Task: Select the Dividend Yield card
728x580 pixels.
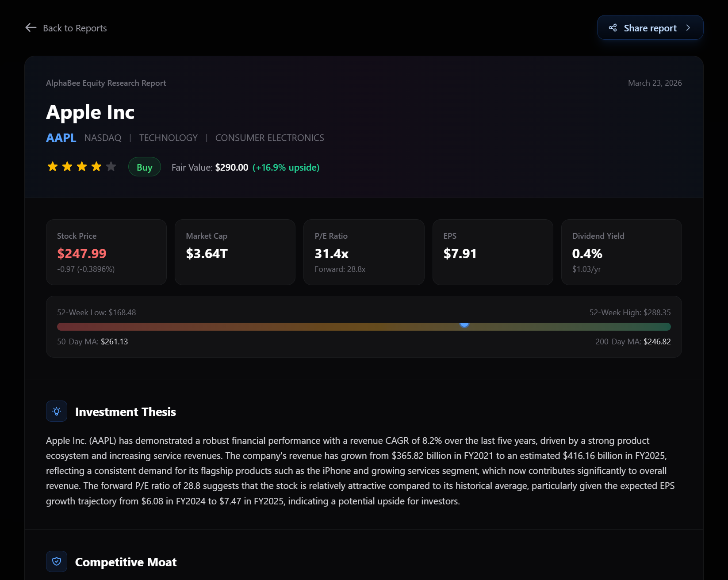Action: (621, 252)
